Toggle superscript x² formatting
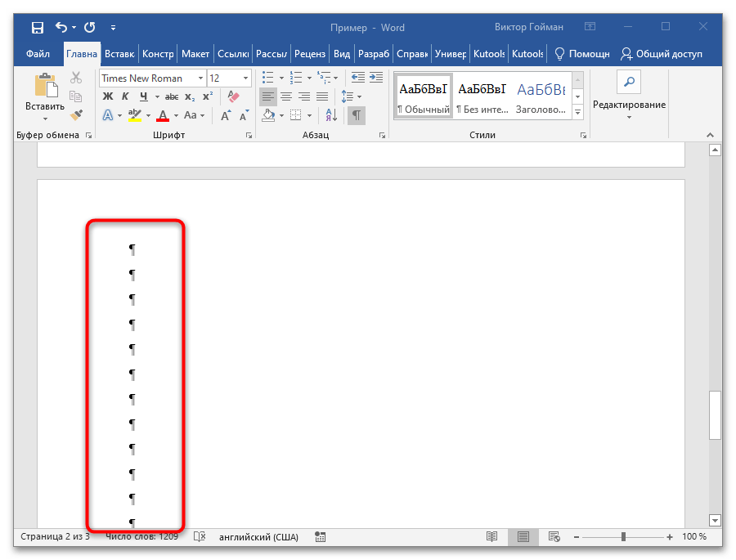This screenshot has height=560, width=736. click(208, 96)
